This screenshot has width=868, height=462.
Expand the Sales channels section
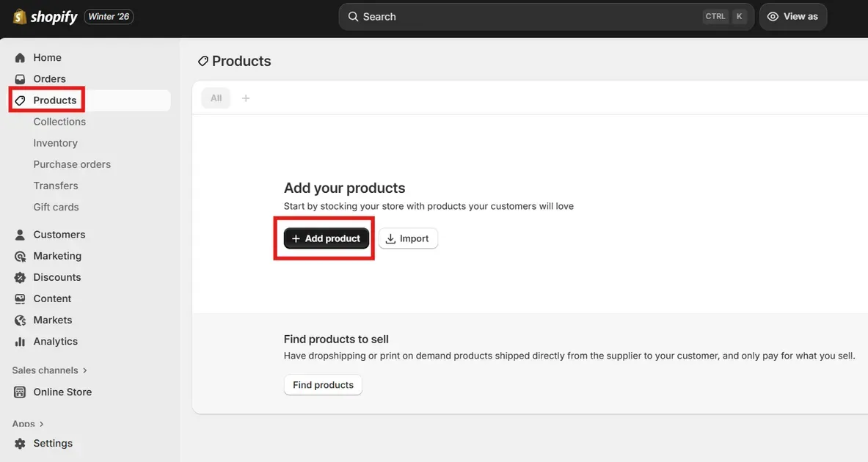(x=45, y=370)
